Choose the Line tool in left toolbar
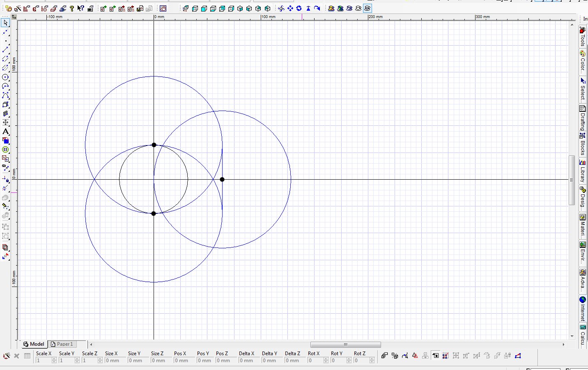The height and width of the screenshot is (370, 588). (x=5, y=50)
